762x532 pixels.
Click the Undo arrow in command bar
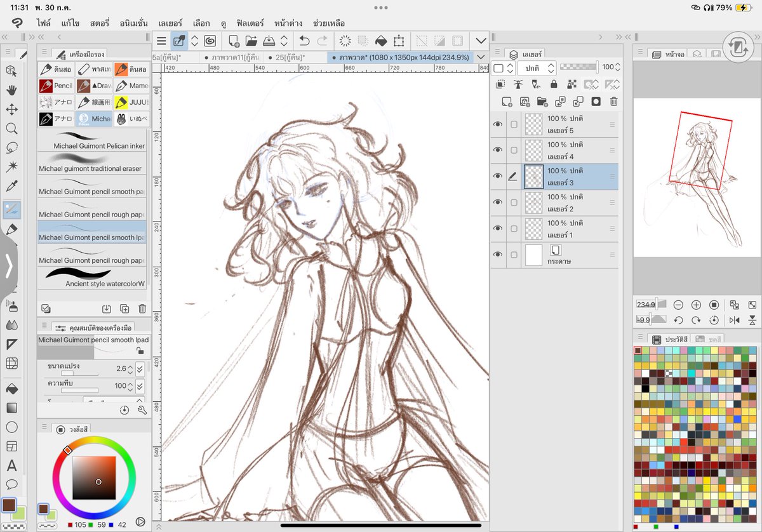click(x=304, y=41)
